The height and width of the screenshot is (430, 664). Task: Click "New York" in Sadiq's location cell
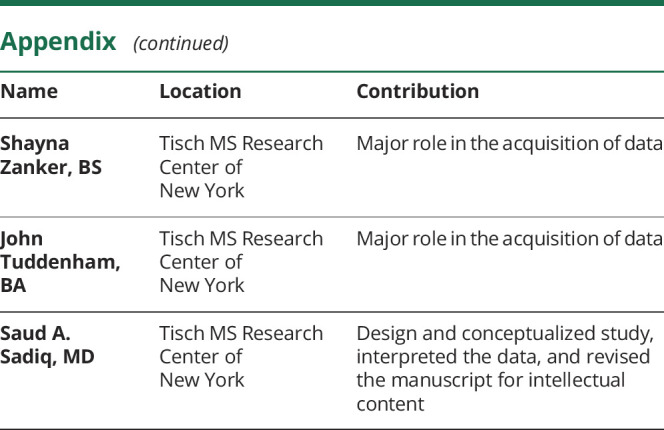coord(201,381)
